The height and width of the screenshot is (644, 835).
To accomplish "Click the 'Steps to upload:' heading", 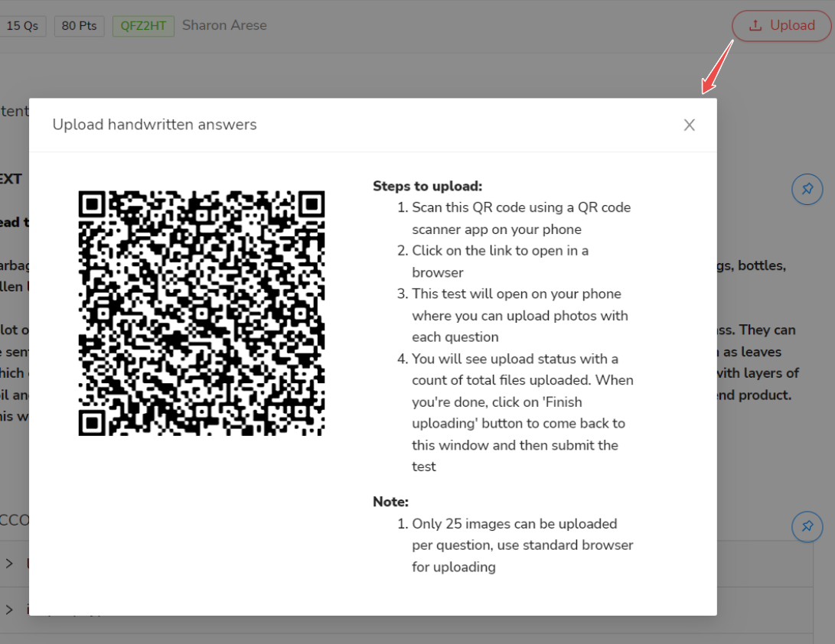I will coord(427,187).
